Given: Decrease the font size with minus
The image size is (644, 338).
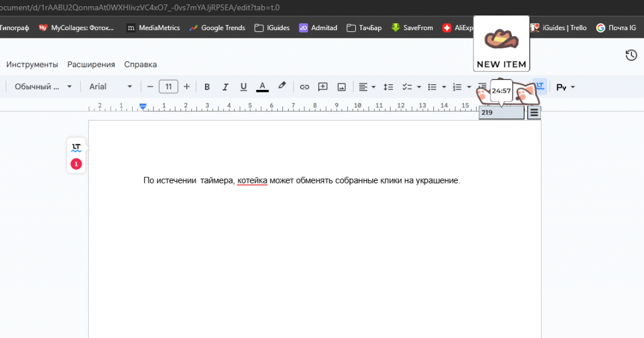Looking at the screenshot, I should pyautogui.click(x=150, y=87).
